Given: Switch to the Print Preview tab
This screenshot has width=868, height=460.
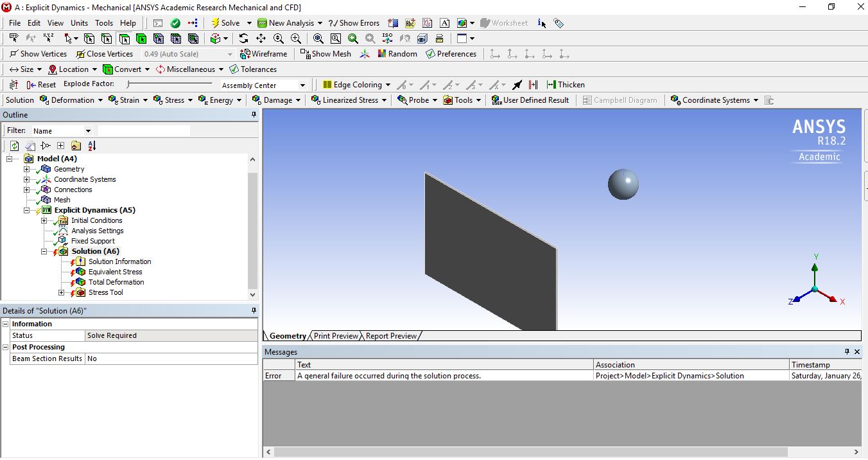Looking at the screenshot, I should [336, 336].
